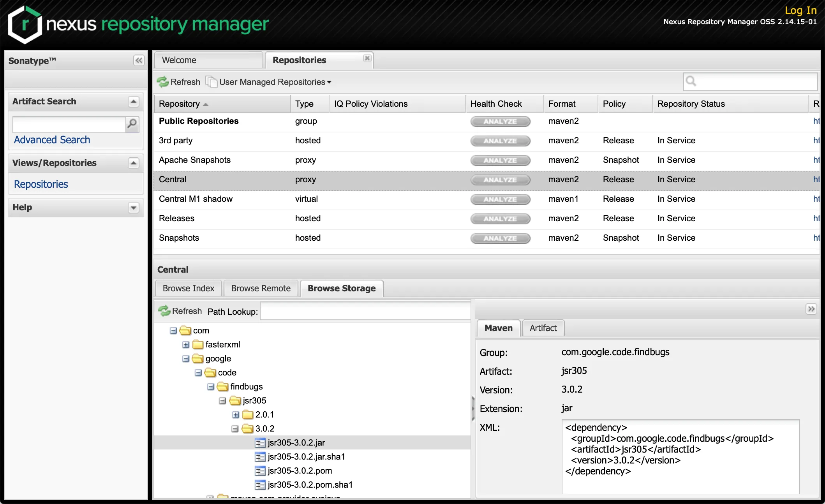Click the artifact search magnifier button
Image resolution: width=825 pixels, height=504 pixels.
[x=132, y=124]
